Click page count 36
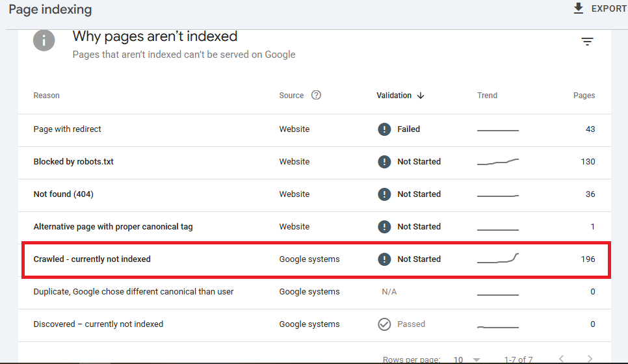The image size is (628, 364). [x=590, y=194]
